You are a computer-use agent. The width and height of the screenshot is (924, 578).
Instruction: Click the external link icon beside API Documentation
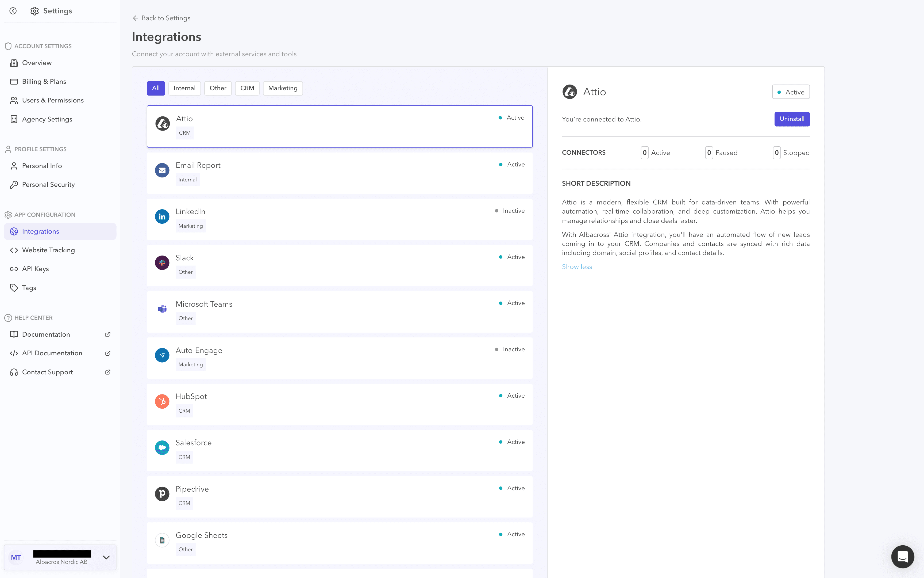[108, 353]
